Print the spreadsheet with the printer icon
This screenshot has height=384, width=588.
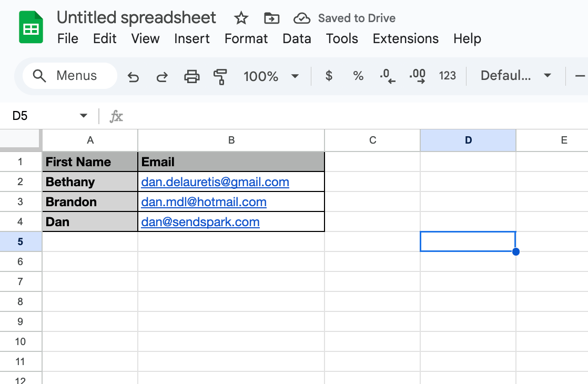[191, 76]
